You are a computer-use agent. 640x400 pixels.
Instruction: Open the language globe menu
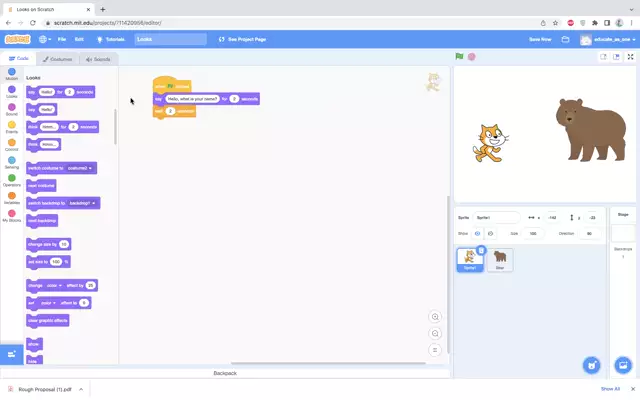(x=44, y=39)
